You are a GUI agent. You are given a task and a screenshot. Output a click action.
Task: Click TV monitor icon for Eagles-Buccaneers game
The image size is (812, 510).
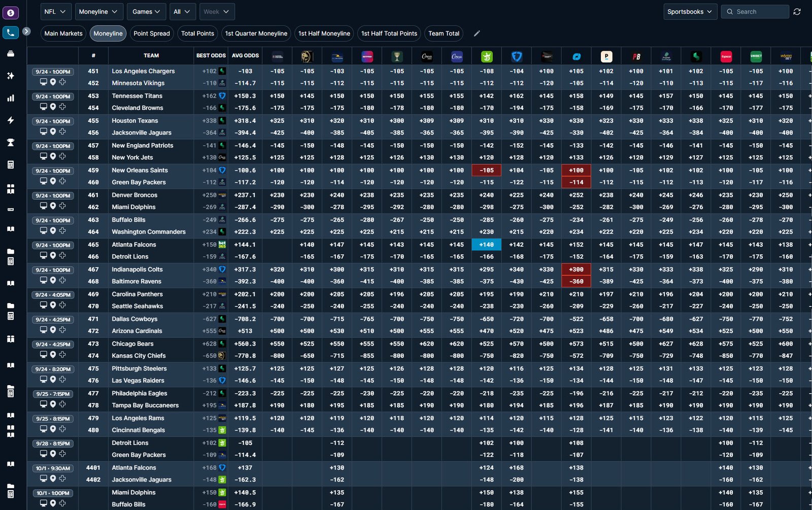pos(44,404)
